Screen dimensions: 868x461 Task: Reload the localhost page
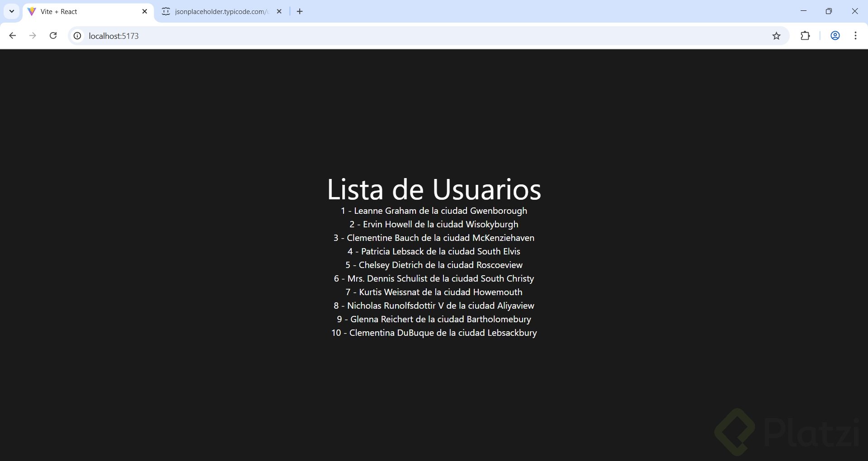[53, 36]
